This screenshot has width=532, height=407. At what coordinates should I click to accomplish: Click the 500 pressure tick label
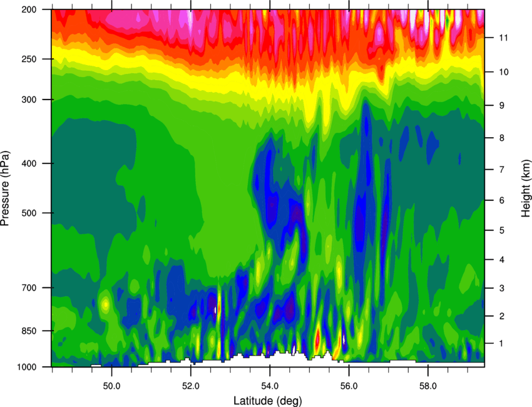[29, 213]
